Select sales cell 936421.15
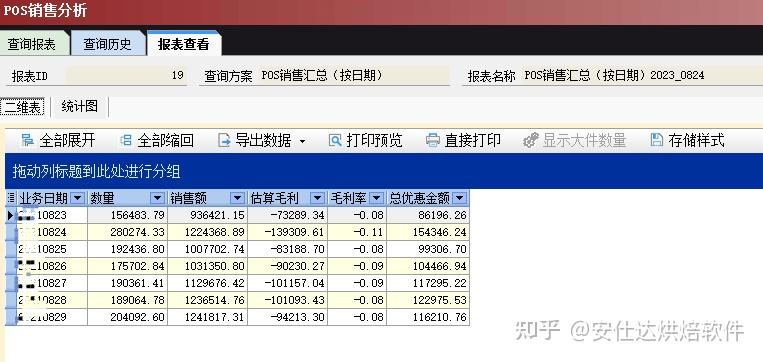Viewport: 763px width, 362px height. coord(207,215)
